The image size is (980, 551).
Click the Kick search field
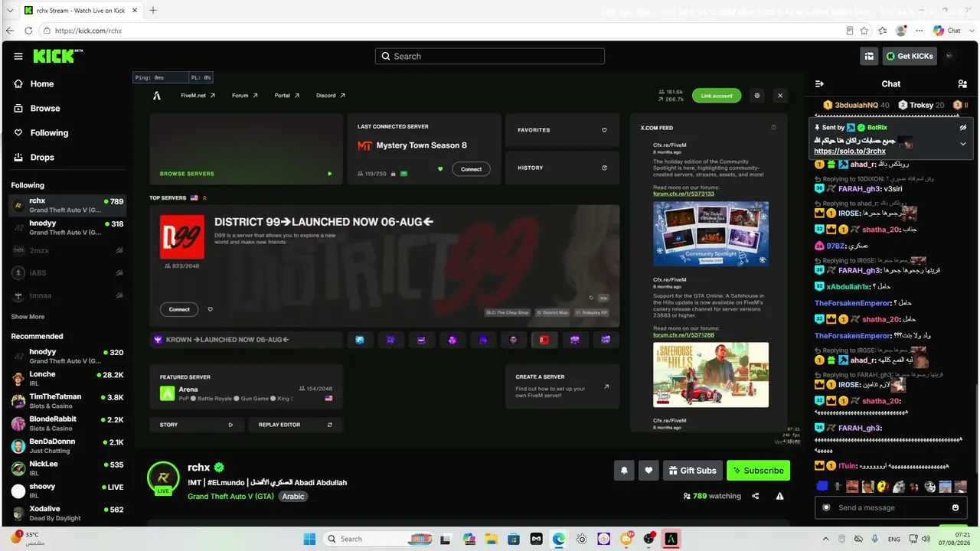tap(490, 56)
